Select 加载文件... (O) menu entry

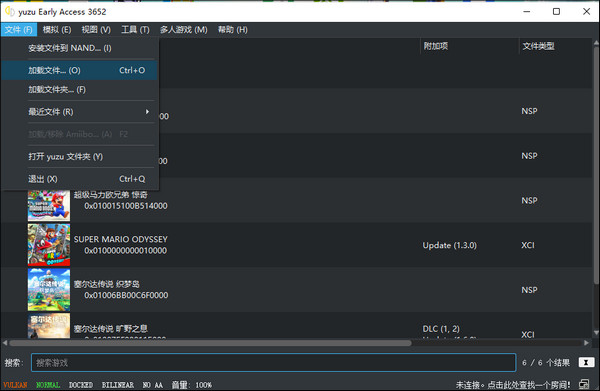79,70
